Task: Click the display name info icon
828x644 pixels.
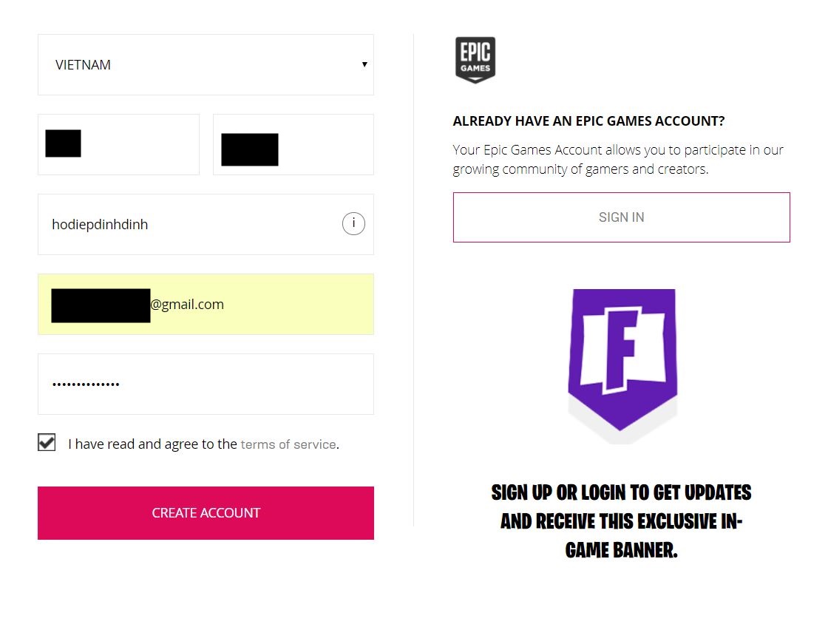Action: [x=353, y=223]
